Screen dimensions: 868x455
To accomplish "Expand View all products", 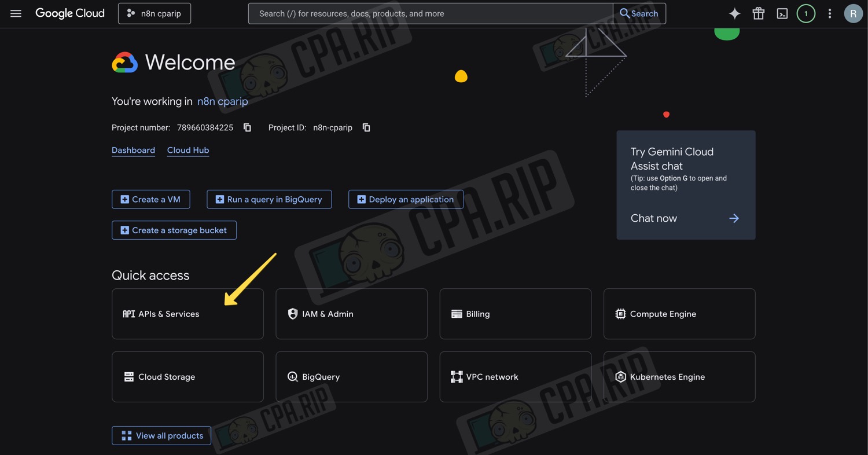I will [161, 435].
